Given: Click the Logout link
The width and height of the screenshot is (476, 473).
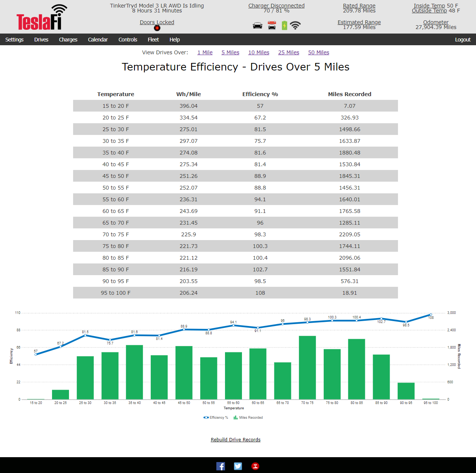Looking at the screenshot, I should pyautogui.click(x=463, y=40).
